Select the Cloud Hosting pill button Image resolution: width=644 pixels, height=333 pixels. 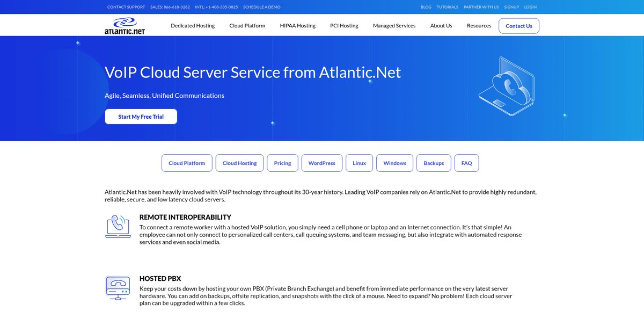239,163
